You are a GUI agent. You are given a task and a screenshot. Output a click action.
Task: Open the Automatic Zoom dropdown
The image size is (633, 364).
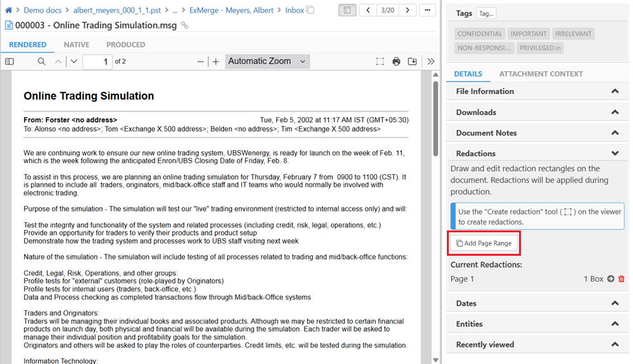pos(267,61)
